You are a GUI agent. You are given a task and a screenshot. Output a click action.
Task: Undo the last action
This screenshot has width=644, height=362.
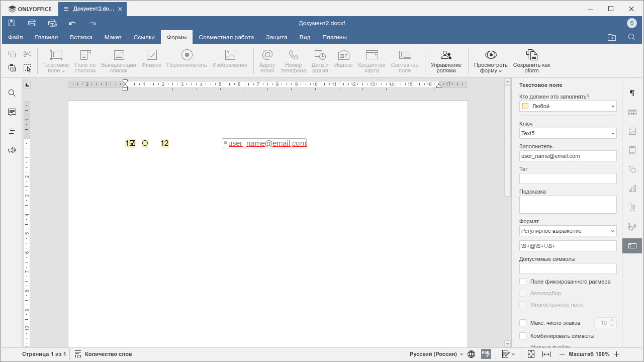coord(72,23)
